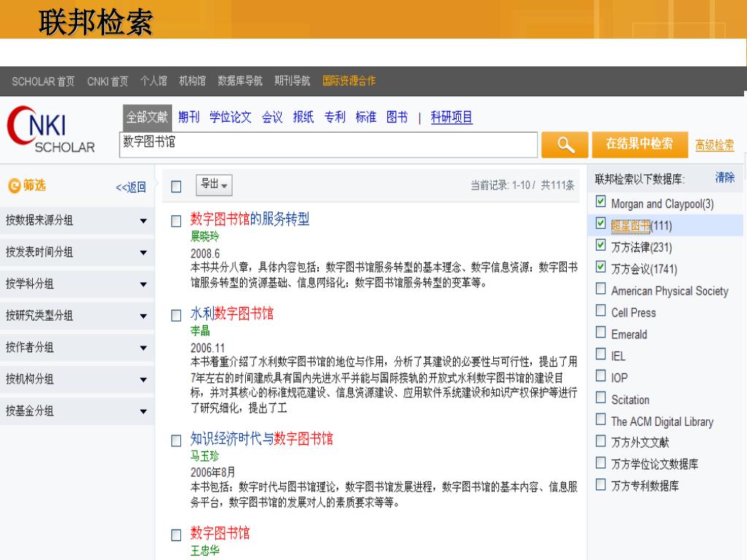
Task: Enable American Physical Society database
Action: [x=601, y=289]
